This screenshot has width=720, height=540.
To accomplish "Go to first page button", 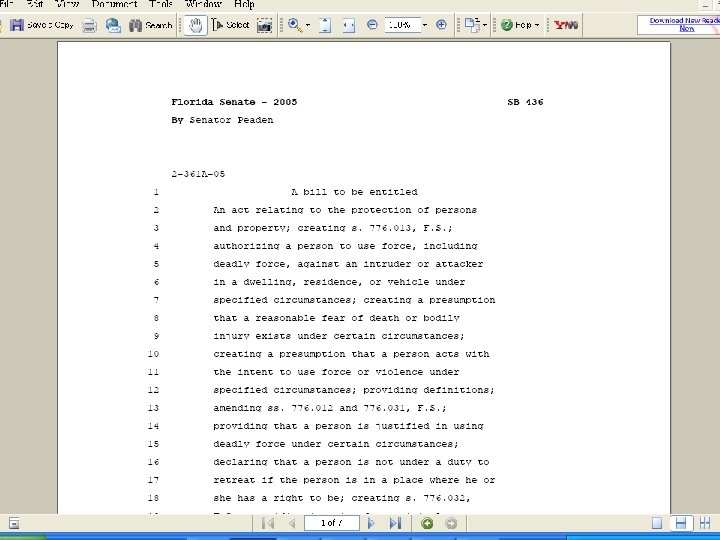I will coord(268,523).
